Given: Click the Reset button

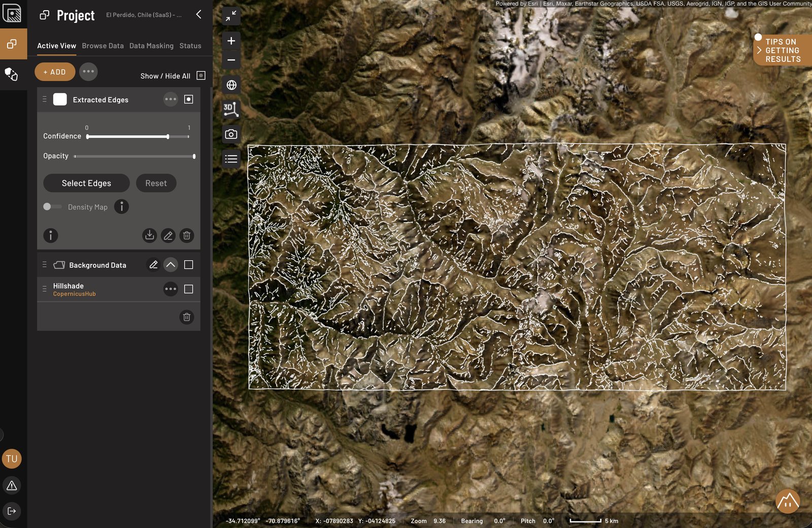Looking at the screenshot, I should pos(156,183).
